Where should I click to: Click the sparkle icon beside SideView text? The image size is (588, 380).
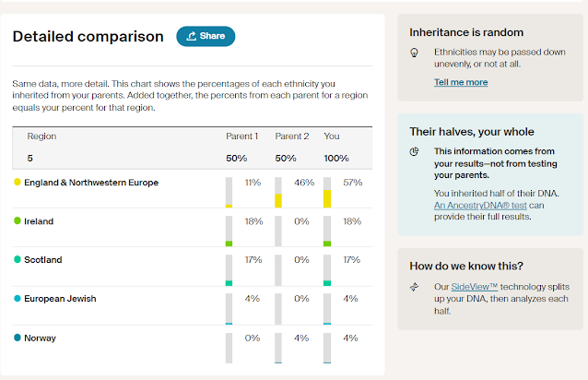tap(415, 287)
